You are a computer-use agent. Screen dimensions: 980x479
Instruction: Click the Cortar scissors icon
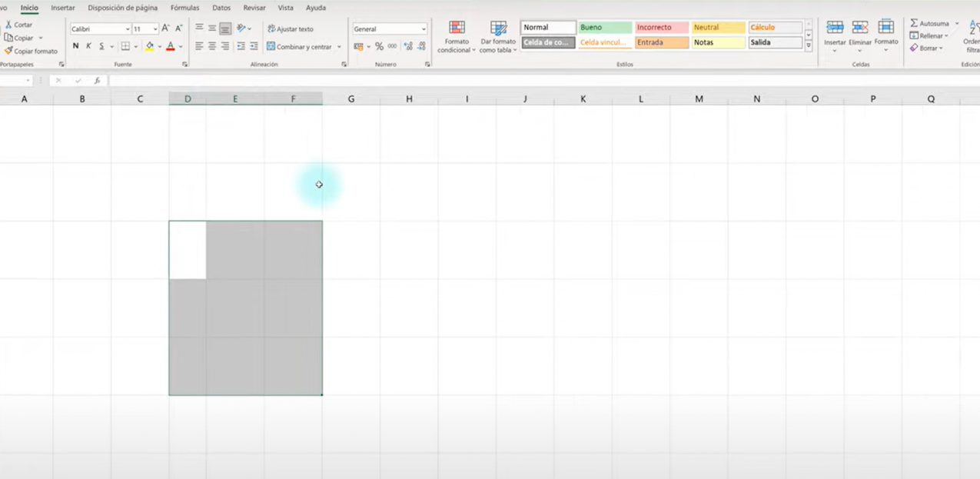coord(8,25)
